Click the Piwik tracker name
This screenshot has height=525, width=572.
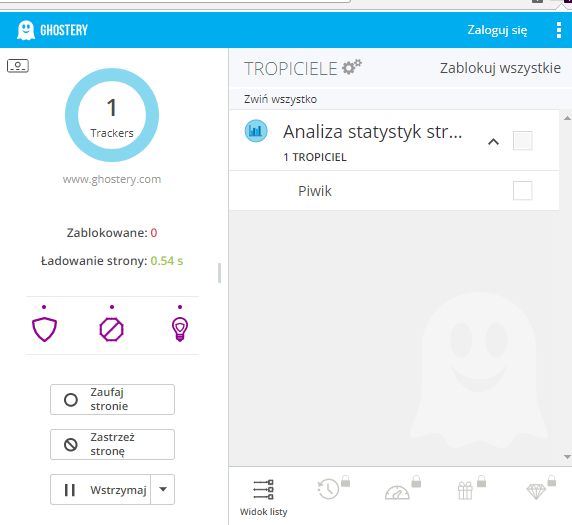pos(315,191)
